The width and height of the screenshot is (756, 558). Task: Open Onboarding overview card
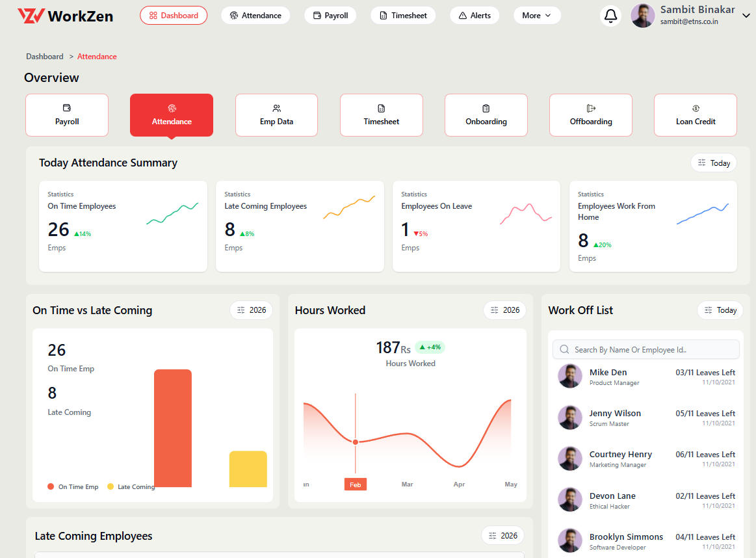coord(486,115)
